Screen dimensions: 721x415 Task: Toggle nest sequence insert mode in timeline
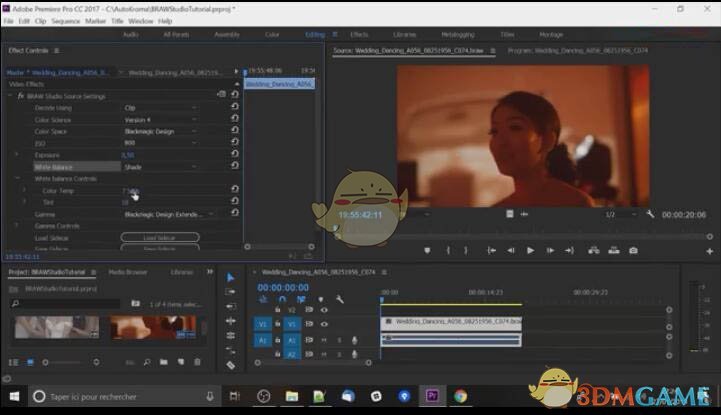263,300
